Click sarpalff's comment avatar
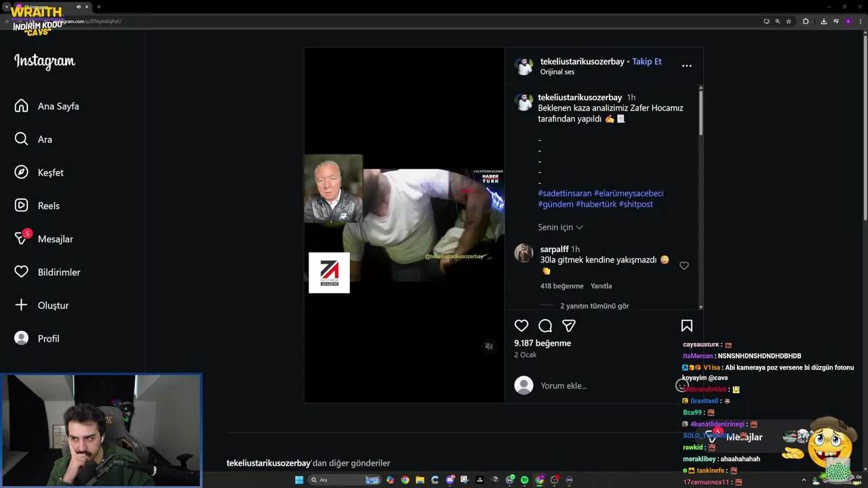868x488 pixels. 524,253
